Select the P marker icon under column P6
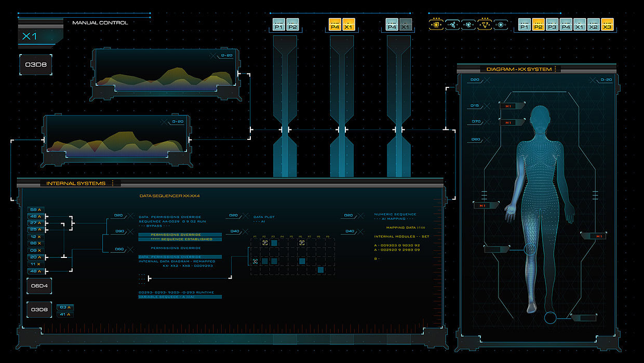This screenshot has height=363, width=644. coord(302,243)
